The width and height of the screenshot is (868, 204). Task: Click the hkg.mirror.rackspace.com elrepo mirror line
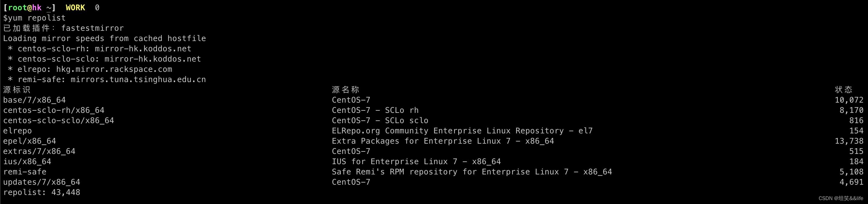[90, 69]
